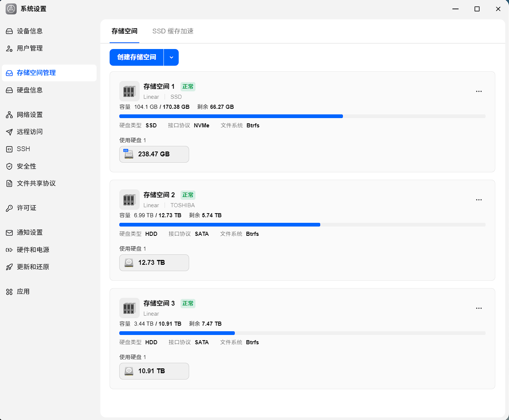Click the 正常 status badge of 存储空间 2
This screenshot has height=420, width=509.
tap(188, 195)
